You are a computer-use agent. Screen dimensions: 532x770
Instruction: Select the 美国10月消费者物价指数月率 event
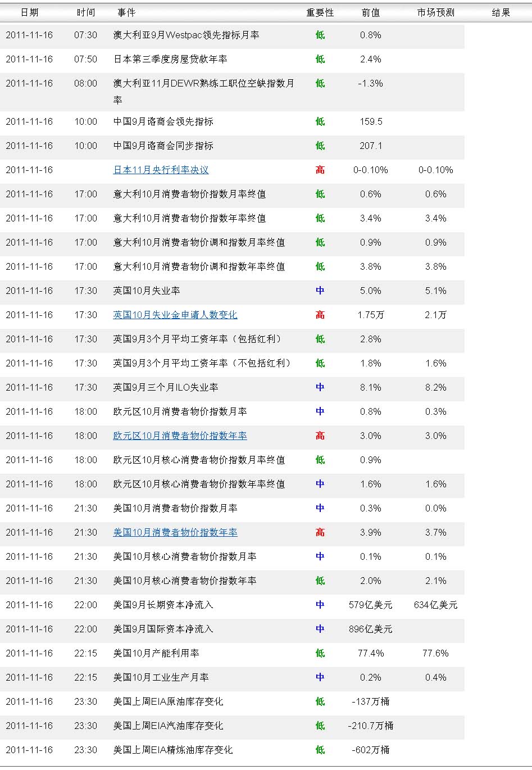click(175, 508)
